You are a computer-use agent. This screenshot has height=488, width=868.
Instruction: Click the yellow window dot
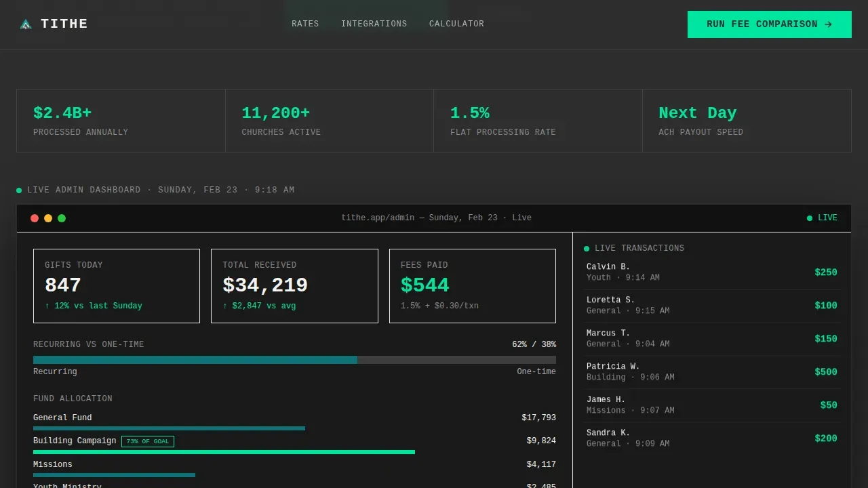pyautogui.click(x=48, y=218)
